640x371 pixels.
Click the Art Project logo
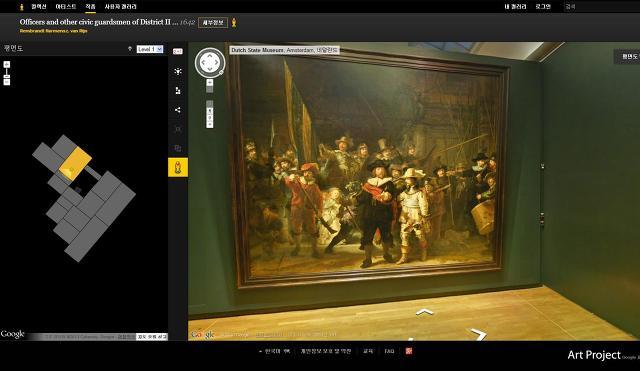[x=594, y=355]
